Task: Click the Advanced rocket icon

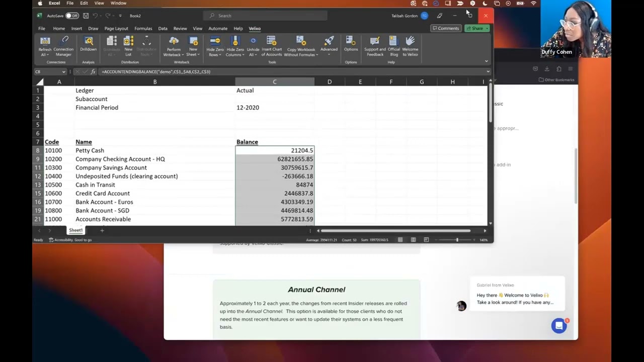Action: pos(329,41)
